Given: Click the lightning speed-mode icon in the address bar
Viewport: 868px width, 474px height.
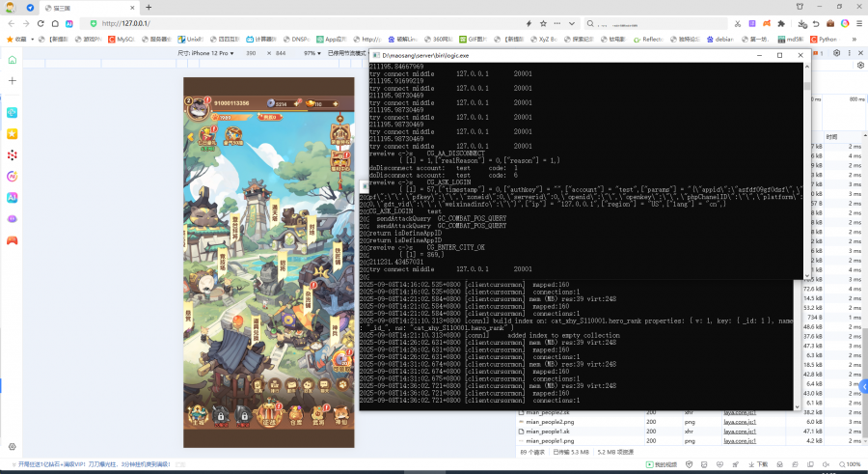Looking at the screenshot, I should [529, 23].
